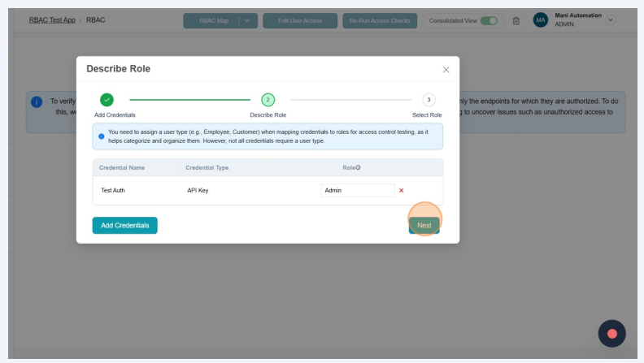Expand the RBAC Map dropdown arrow
644x363 pixels.
[x=247, y=20]
